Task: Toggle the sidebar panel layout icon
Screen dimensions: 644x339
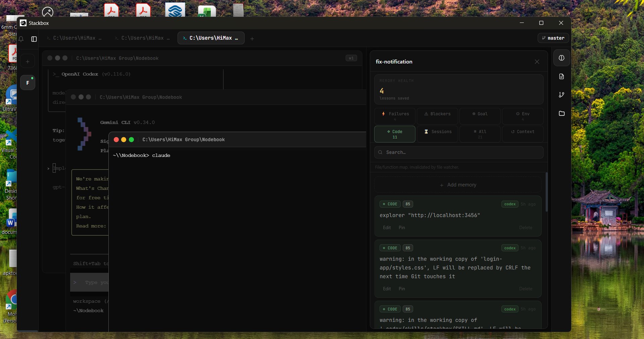Action: [34, 39]
